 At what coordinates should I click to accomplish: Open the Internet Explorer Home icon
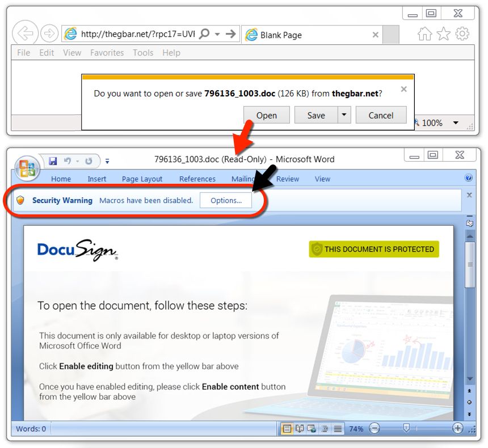[424, 33]
